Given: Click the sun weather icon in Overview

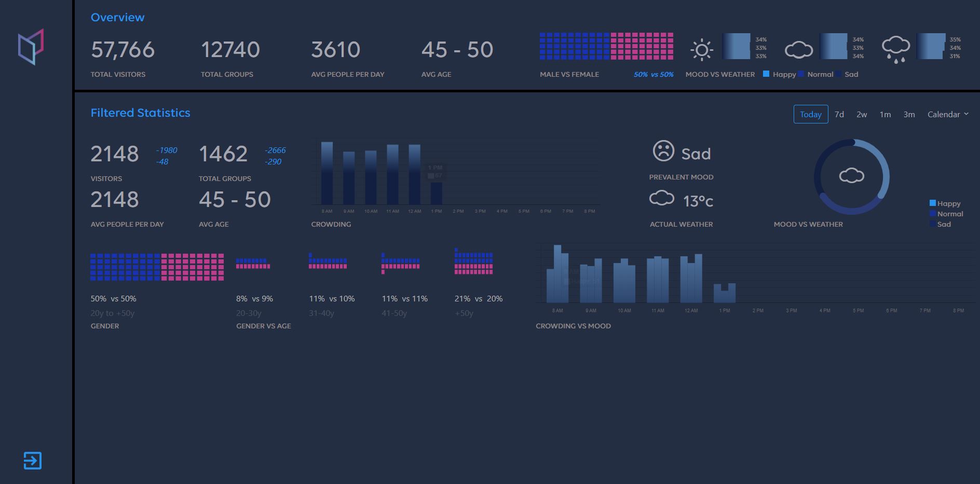Looking at the screenshot, I should click(702, 50).
